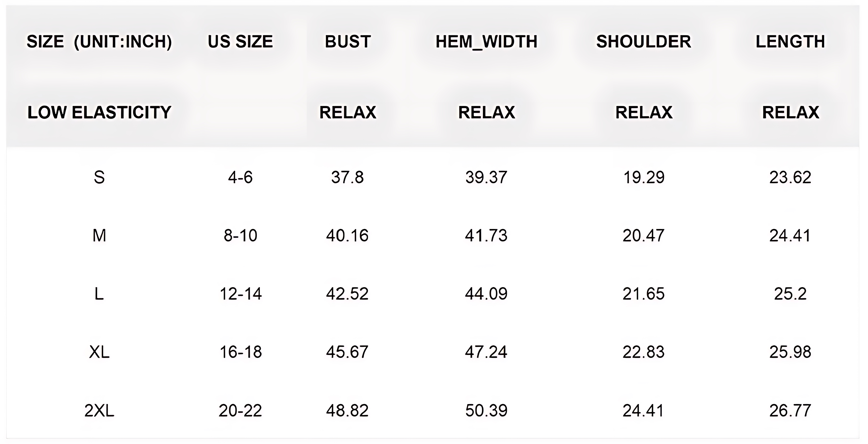868x444 pixels.
Task: Select the HEM_WIDTH column header
Action: (x=486, y=42)
